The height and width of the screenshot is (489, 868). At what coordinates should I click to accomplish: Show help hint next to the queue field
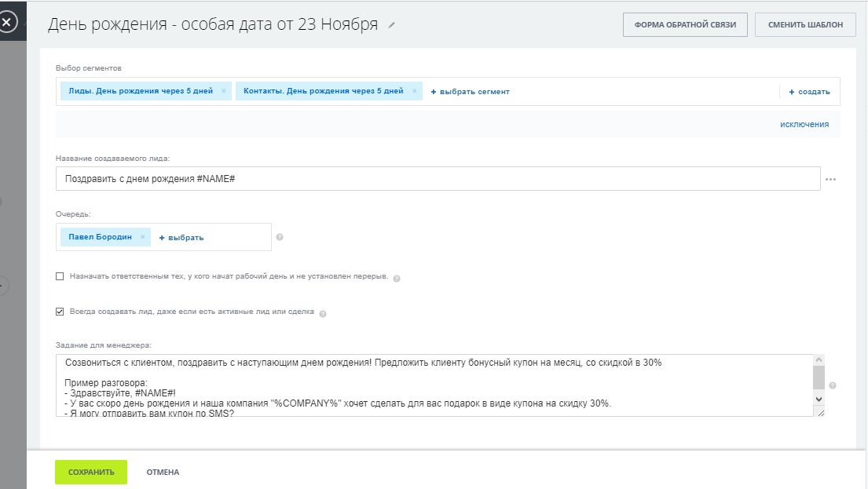tap(280, 237)
